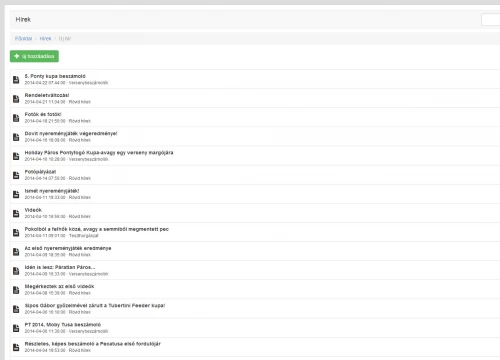Click document icon beside Rendeletváltozás!
This screenshot has height=360, width=500.
point(16,99)
